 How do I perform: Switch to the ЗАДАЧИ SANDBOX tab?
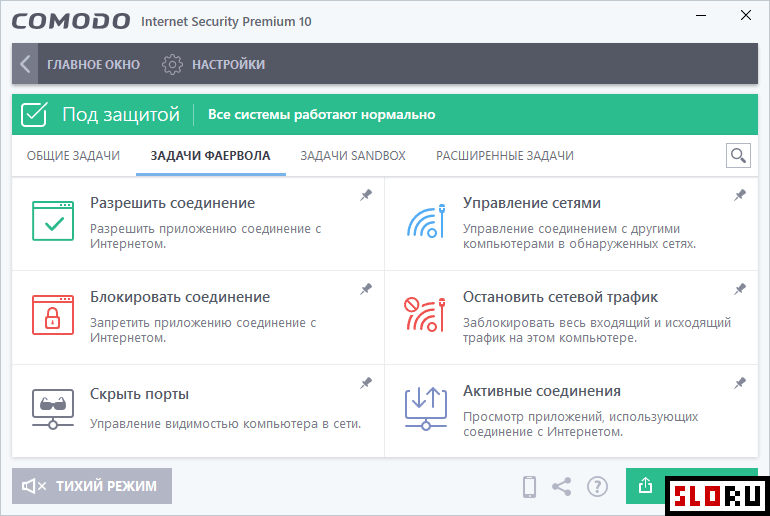point(353,156)
